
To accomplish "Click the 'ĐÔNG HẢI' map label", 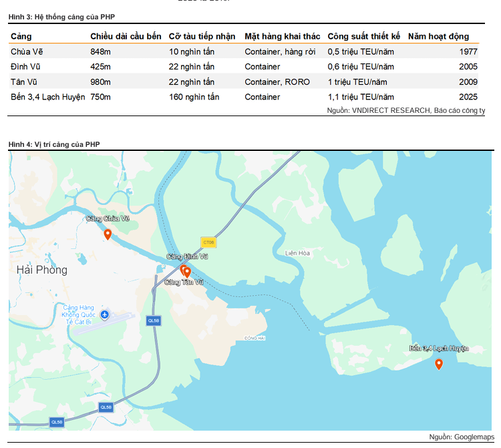I will pyautogui.click(x=255, y=338).
